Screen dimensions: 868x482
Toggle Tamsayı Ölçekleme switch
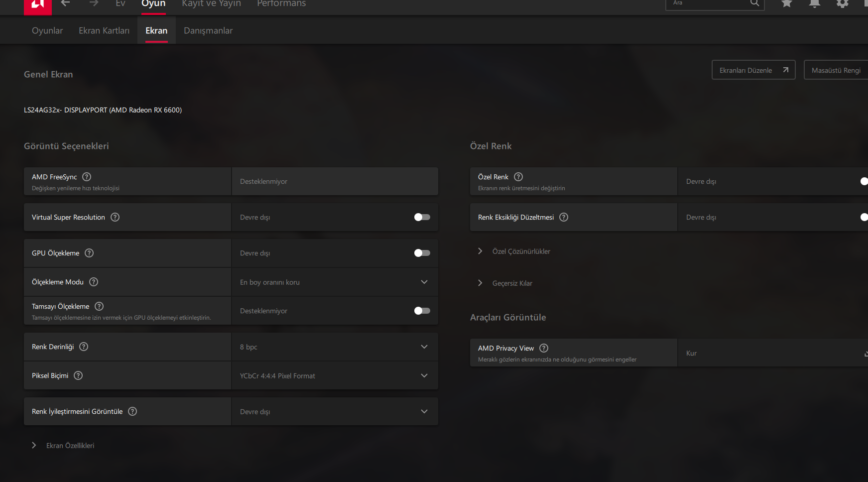coord(422,311)
